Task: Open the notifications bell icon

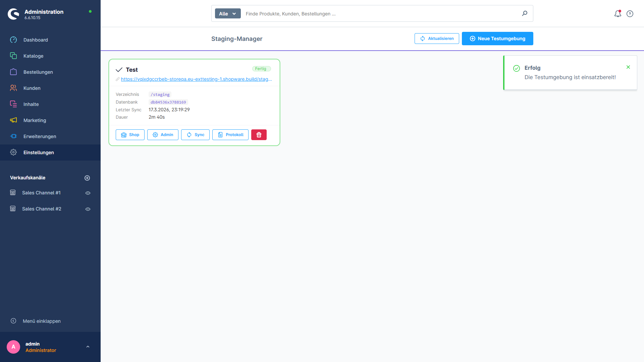Action: [618, 14]
